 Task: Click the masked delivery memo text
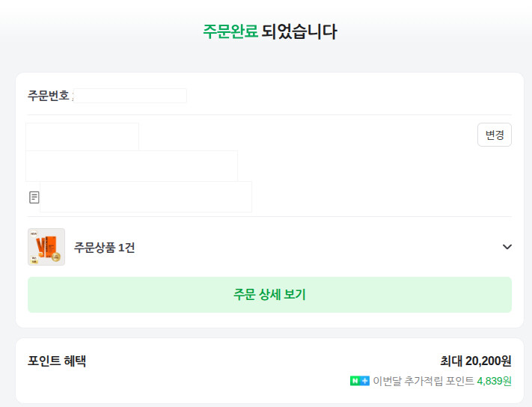[x=146, y=197]
